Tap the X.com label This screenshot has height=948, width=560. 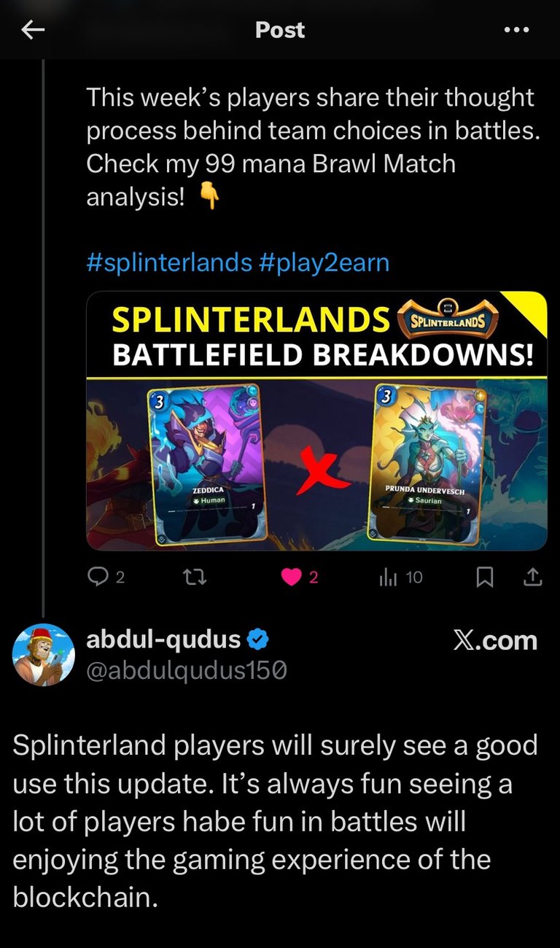click(495, 641)
